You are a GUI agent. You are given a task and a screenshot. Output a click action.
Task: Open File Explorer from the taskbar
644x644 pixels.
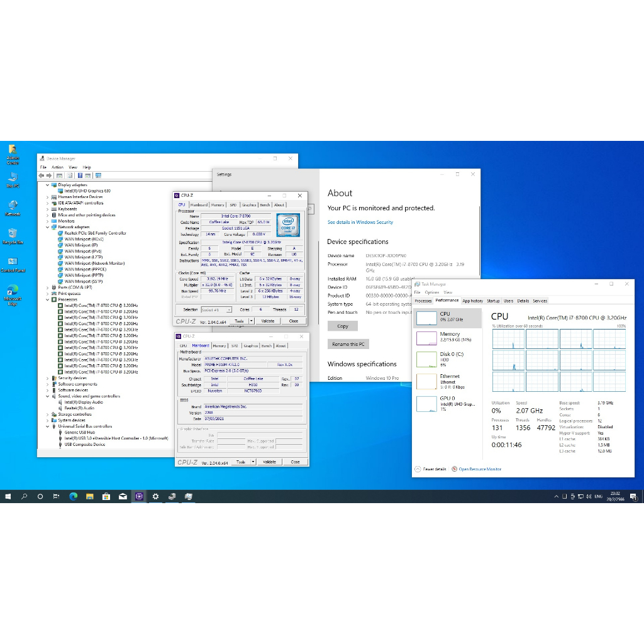click(89, 496)
